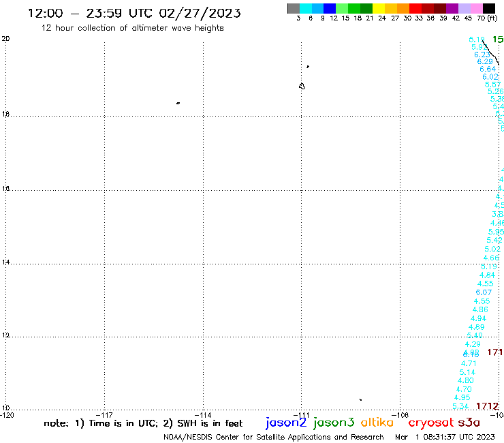Click the wave height value 4.94
The width and height of the screenshot is (504, 443).
(x=478, y=318)
